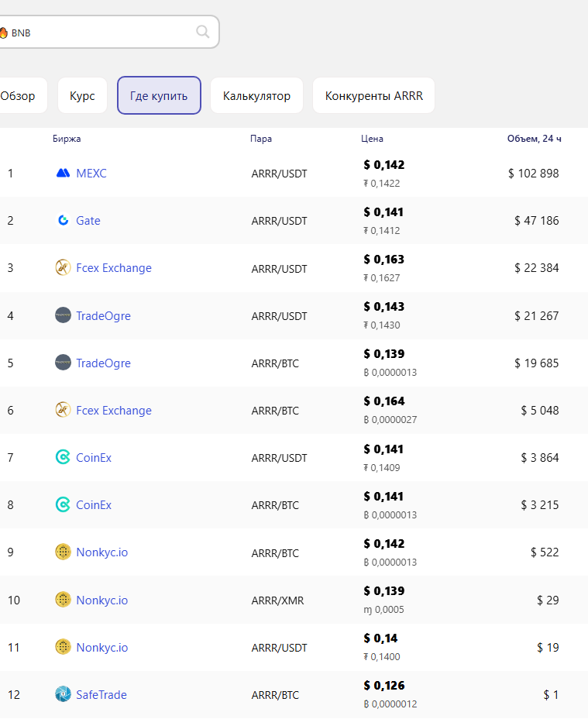The image size is (588, 726).
Task: Open TradeOgre link for ARRR/BTC
Action: 103,363
